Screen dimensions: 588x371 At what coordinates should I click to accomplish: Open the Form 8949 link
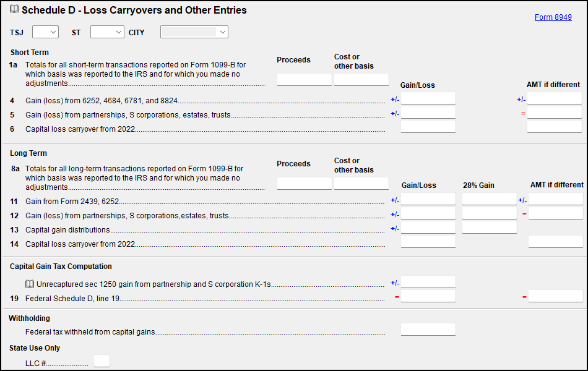click(x=553, y=17)
